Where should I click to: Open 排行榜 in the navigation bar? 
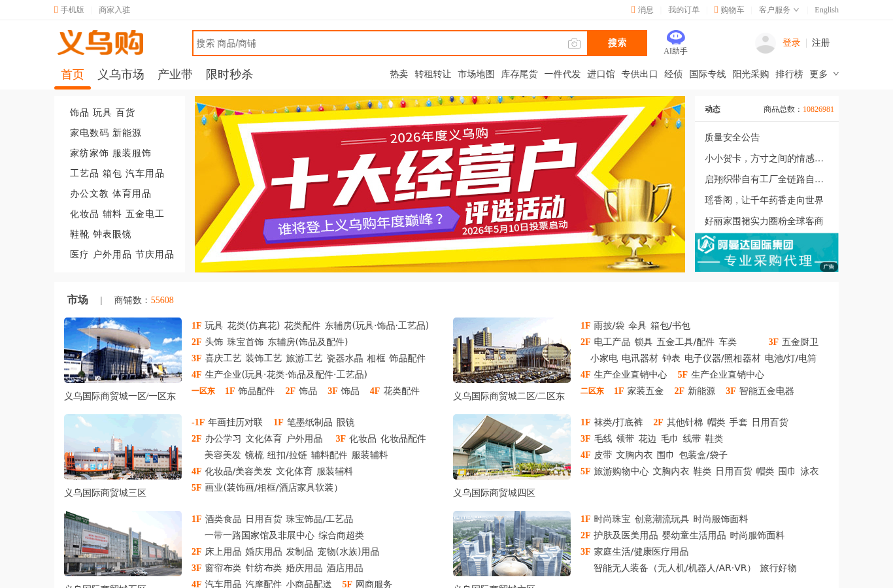[789, 74]
